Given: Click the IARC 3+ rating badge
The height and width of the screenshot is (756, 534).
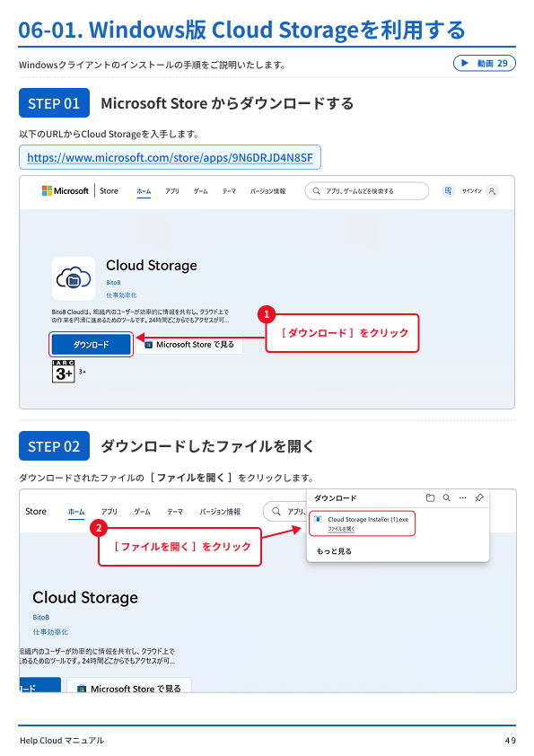Looking at the screenshot, I should tap(64, 371).
